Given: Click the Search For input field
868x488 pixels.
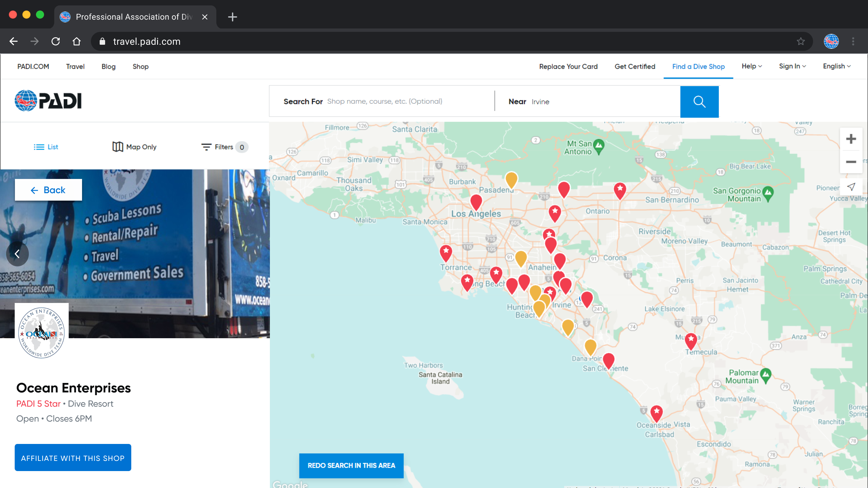Looking at the screenshot, I should click(x=407, y=102).
